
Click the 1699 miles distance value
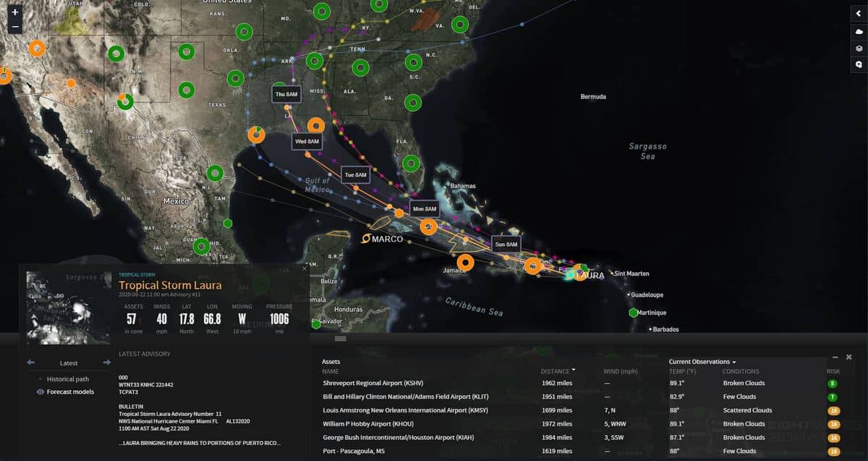tap(557, 410)
